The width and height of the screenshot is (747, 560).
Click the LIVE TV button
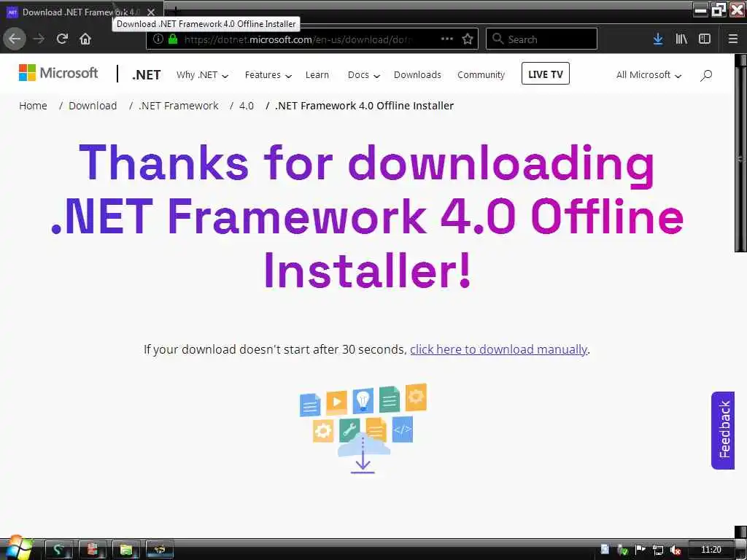[546, 74]
